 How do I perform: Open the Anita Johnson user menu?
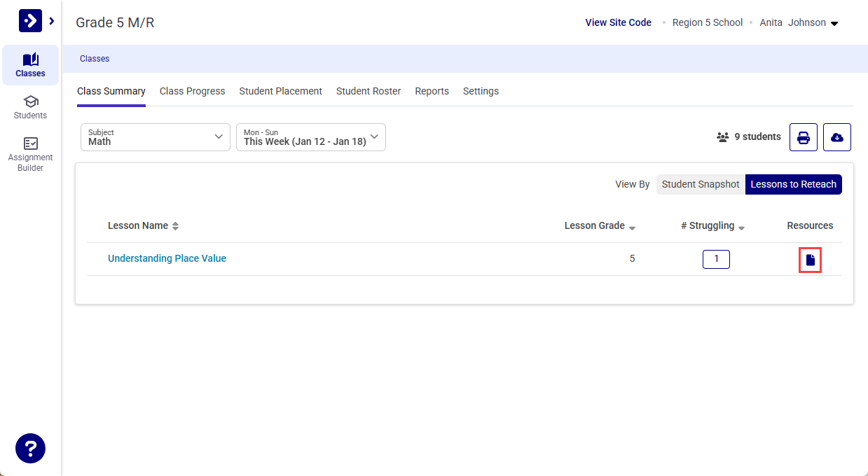tap(799, 22)
